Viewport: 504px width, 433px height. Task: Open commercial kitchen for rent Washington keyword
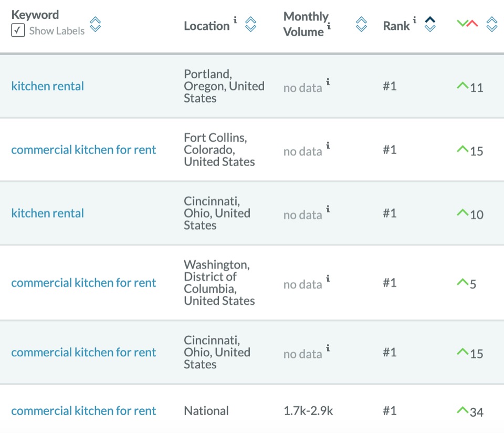[x=83, y=283]
